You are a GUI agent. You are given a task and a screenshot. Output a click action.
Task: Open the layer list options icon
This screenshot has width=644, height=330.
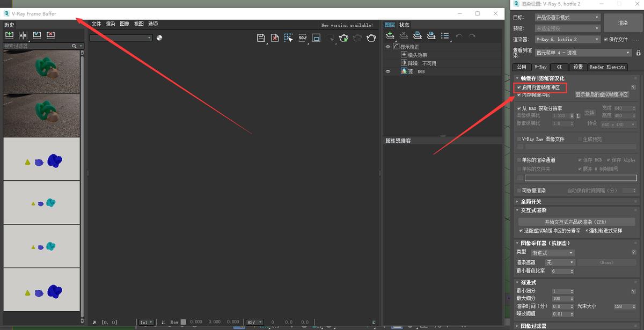(443, 35)
